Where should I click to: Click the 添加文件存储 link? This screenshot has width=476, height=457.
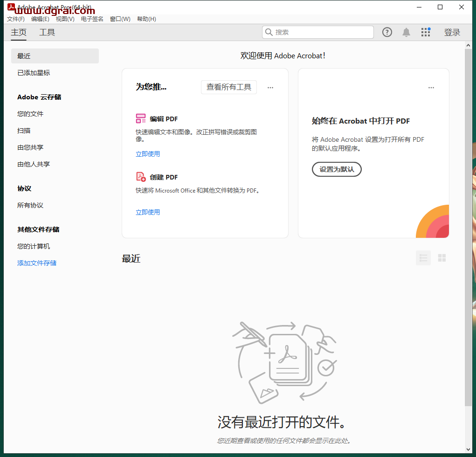(x=37, y=263)
